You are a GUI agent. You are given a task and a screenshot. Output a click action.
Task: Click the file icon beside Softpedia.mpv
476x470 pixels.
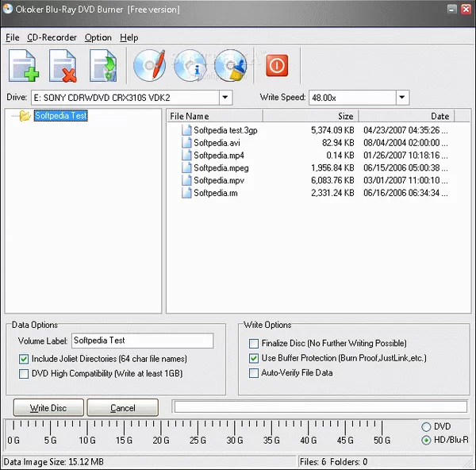coord(186,180)
